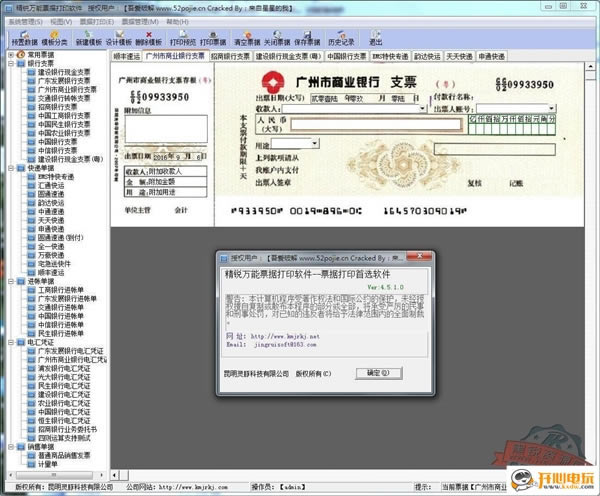600x496 pixels.
Task: Click the jingruisoft@163.com email link
Action: point(285,344)
